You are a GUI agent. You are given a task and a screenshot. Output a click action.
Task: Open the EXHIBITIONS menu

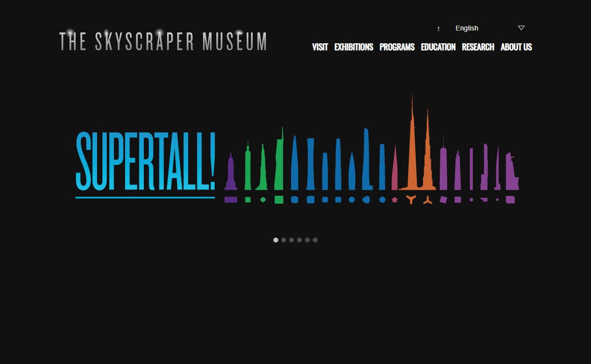tap(354, 47)
